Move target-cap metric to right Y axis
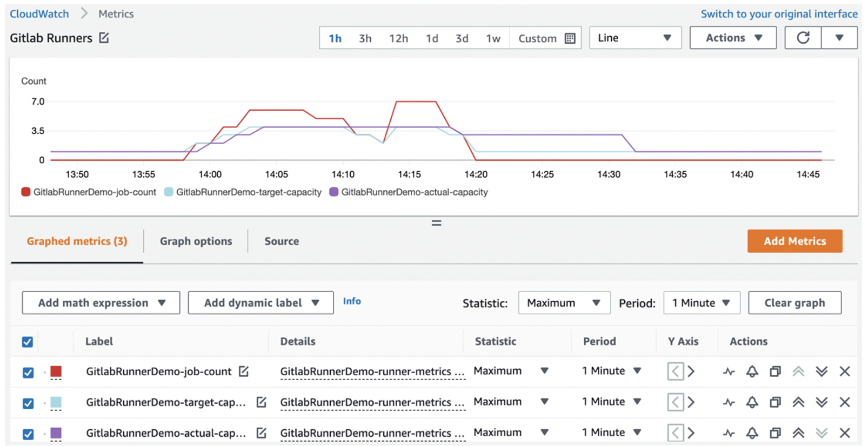 [691, 402]
